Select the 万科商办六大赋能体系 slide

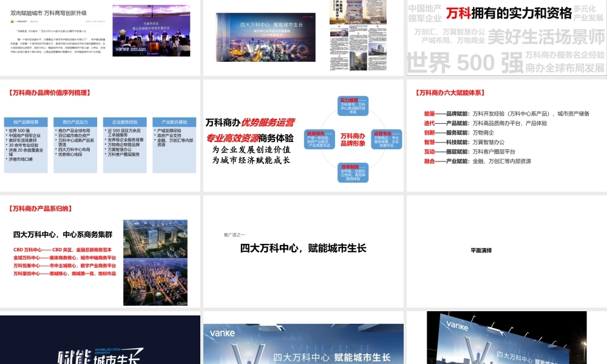pyautogui.click(x=507, y=135)
